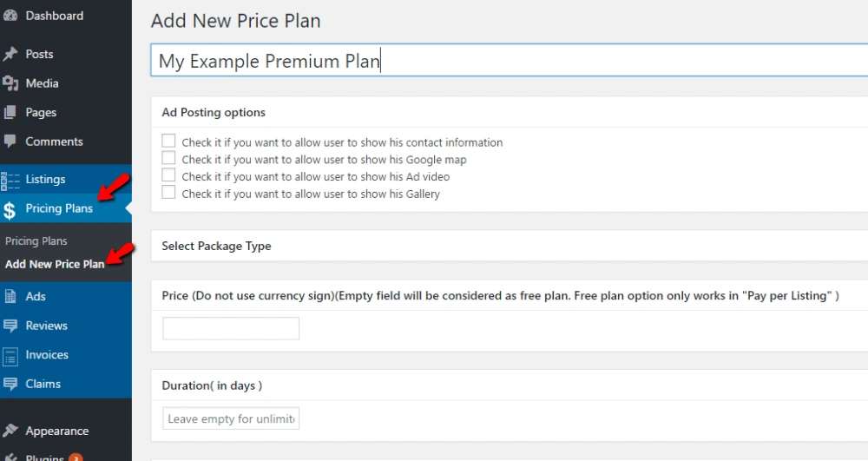Click the Dashboard gauge icon
Image resolution: width=868 pixels, height=461 pixels.
coord(10,16)
